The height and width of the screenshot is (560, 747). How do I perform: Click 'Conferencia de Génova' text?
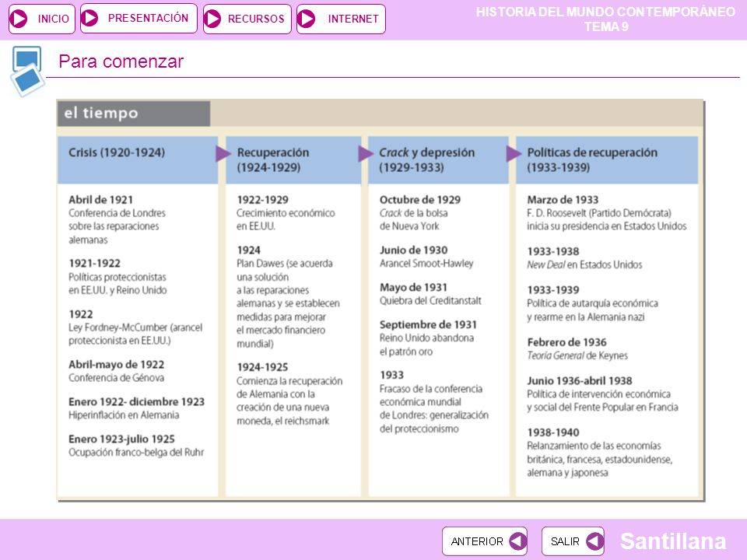pos(116,378)
